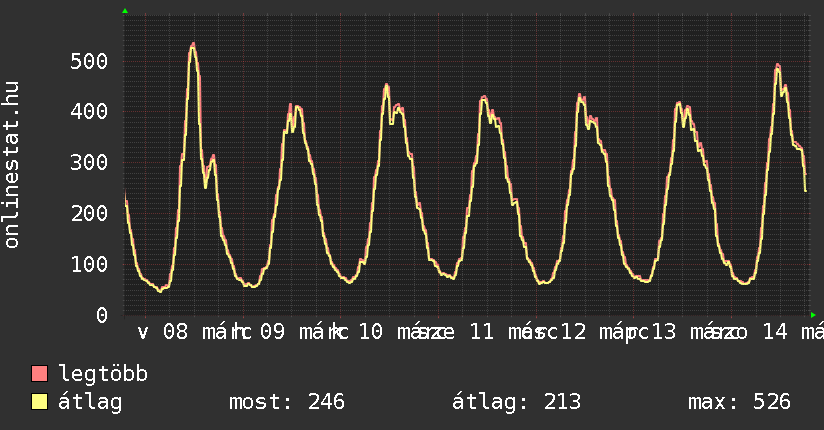Click the 100 y-axis label
Screen dimensions: 824x430
point(89,264)
